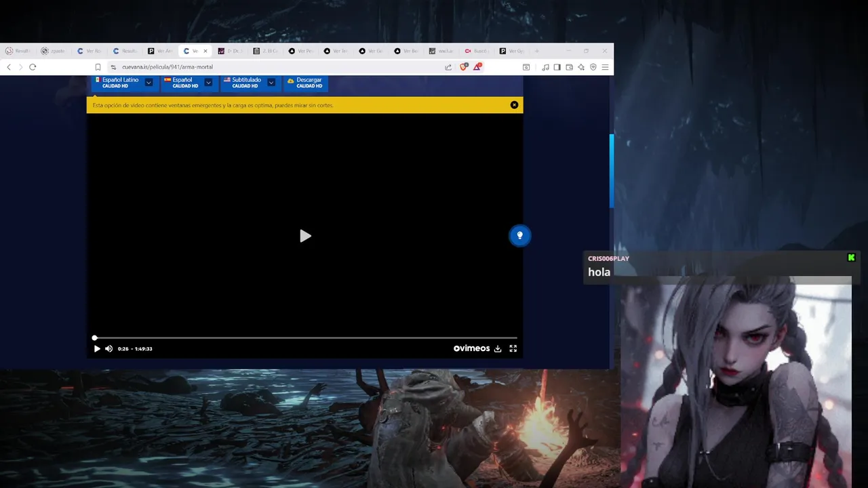Switch to the 'Ver Tre' tab
Viewport: 868px width, 488px height.
point(336,51)
